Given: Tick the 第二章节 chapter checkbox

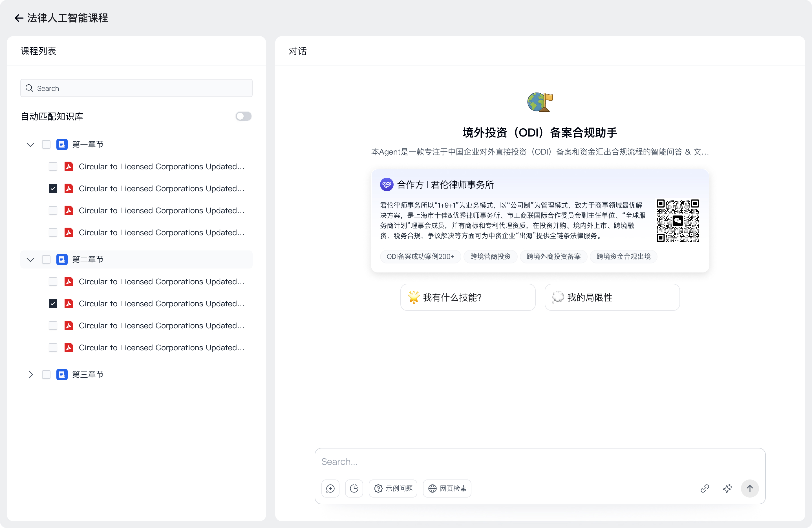Looking at the screenshot, I should tap(46, 259).
